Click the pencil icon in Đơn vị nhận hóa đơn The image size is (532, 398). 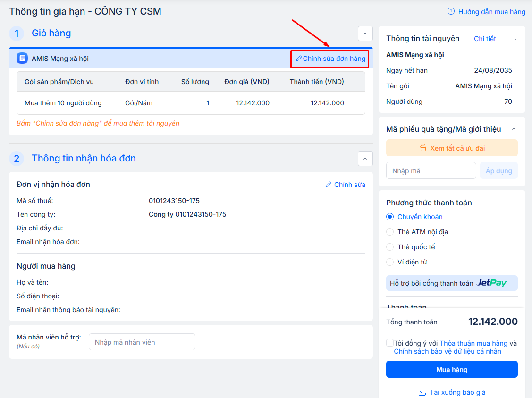point(329,185)
